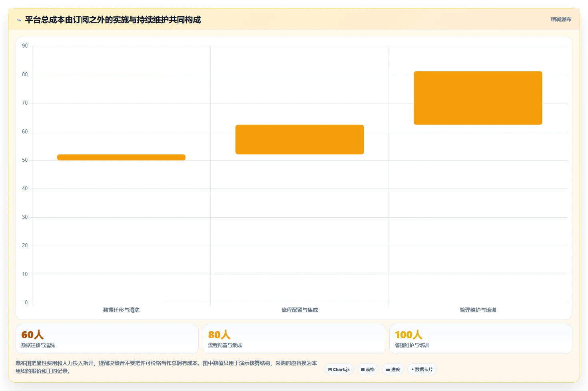Click the 数据迁移与清洗 waterfall bar
The image size is (588, 391).
click(121, 157)
